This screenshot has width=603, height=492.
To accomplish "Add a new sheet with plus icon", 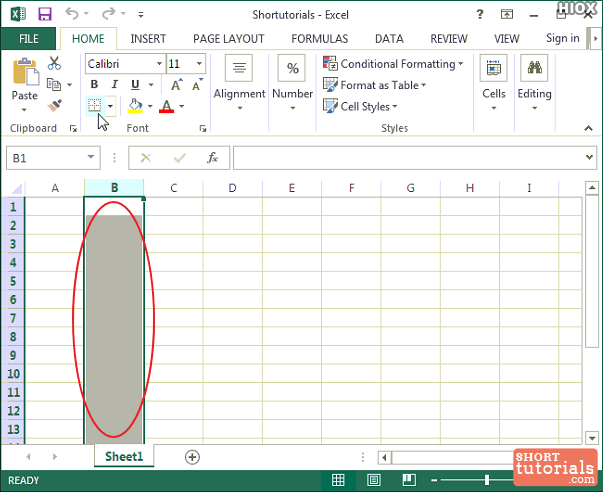I will click(x=192, y=457).
